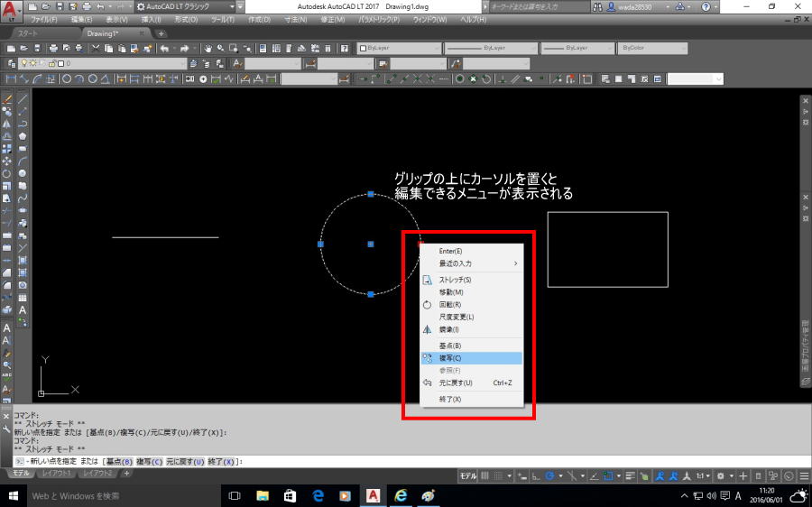
Task: Click Save in the quick access toolbar
Action: pos(60,6)
